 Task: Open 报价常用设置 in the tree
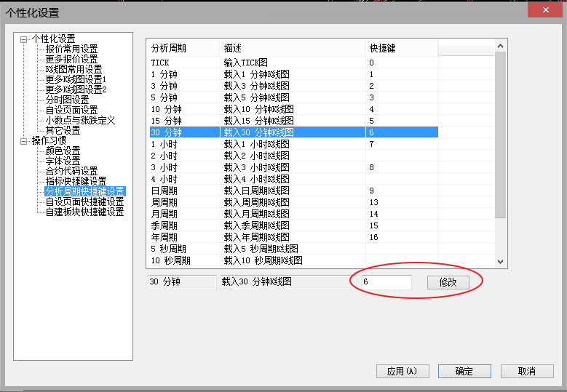pyautogui.click(x=71, y=49)
